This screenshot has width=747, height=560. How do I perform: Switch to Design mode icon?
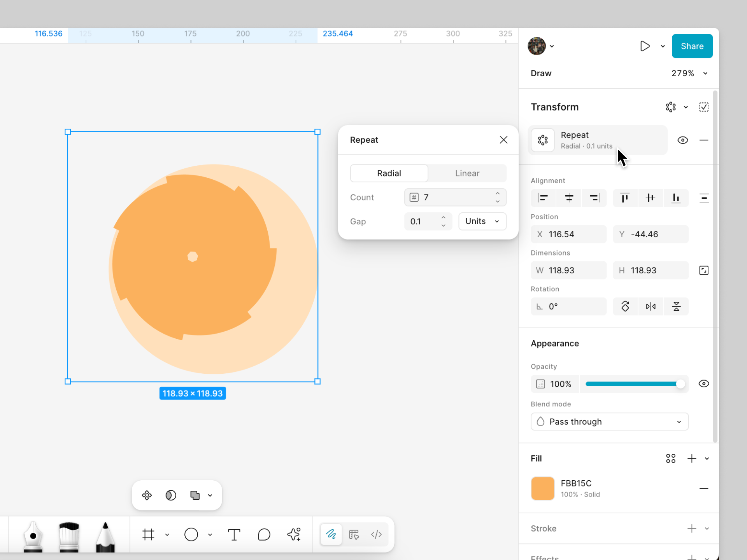point(354,534)
